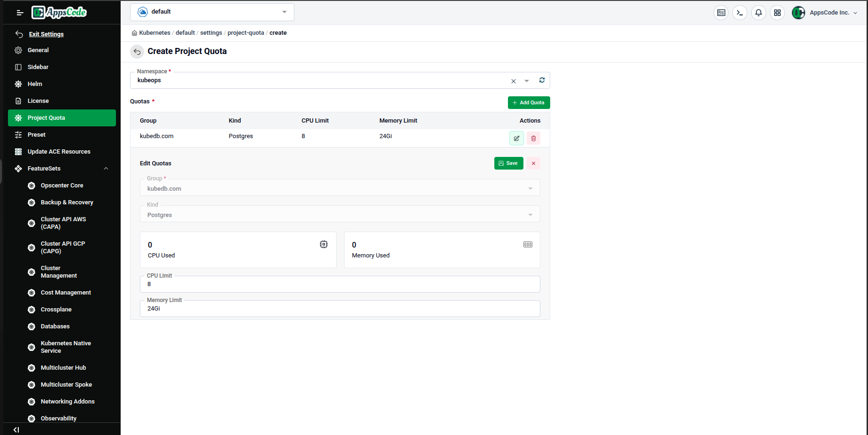Edit the kubedb.com Postgres quota row
This screenshot has width=868, height=435.
point(516,138)
